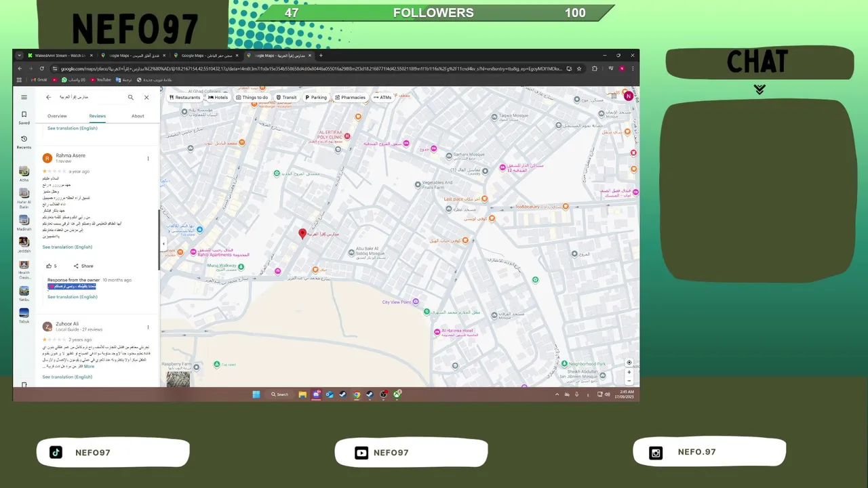The width and height of the screenshot is (868, 488).
Task: Expand Zuhoor Ali review with More
Action: 89,366
